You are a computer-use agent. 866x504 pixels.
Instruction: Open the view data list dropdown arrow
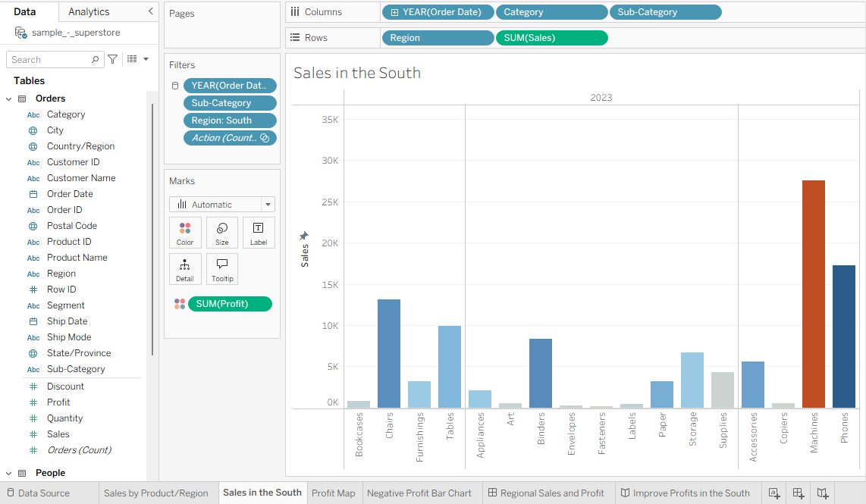pos(146,59)
